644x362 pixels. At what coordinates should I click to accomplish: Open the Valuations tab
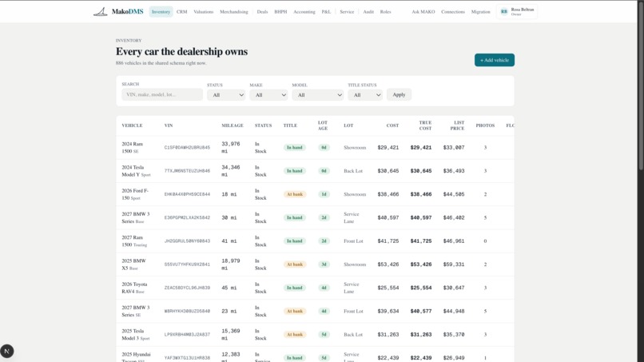(204, 12)
